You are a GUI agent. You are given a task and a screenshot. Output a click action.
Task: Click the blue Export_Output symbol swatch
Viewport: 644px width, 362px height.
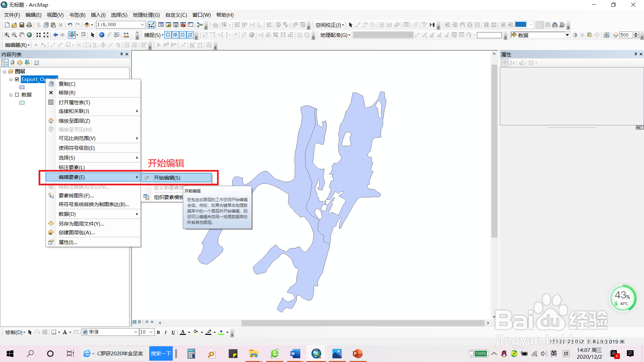pyautogui.click(x=22, y=87)
